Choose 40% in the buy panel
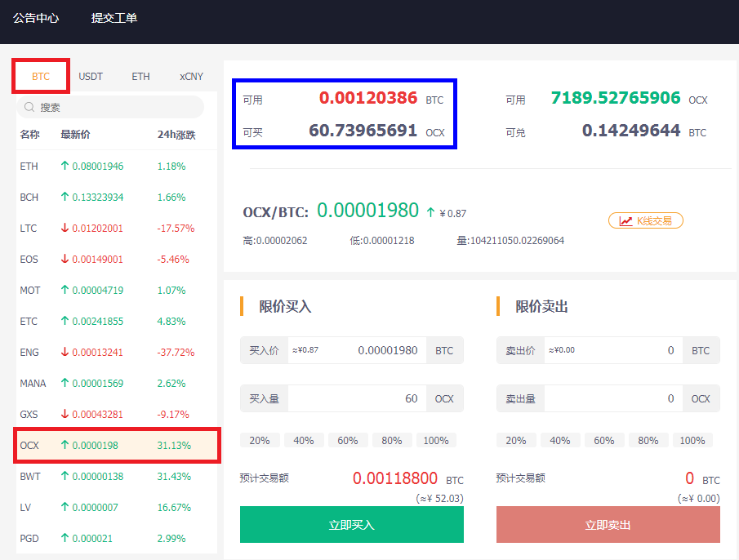Viewport: 739px width, 560px height. pos(304,440)
